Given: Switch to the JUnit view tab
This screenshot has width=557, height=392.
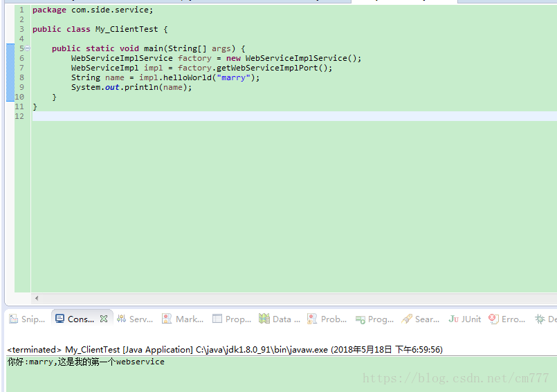Looking at the screenshot, I should pyautogui.click(x=465, y=319).
